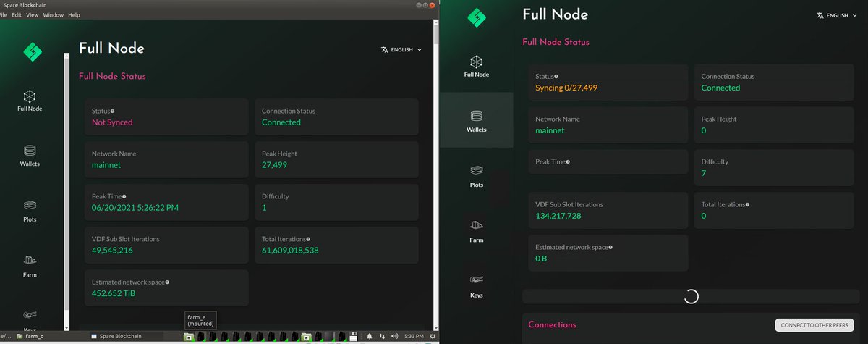
Task: Click Connected status in left window
Action: tap(281, 122)
